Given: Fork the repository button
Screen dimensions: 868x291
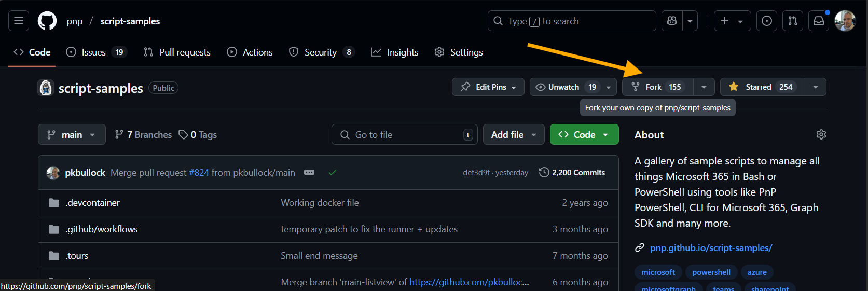Looking at the screenshot, I should click(x=658, y=87).
